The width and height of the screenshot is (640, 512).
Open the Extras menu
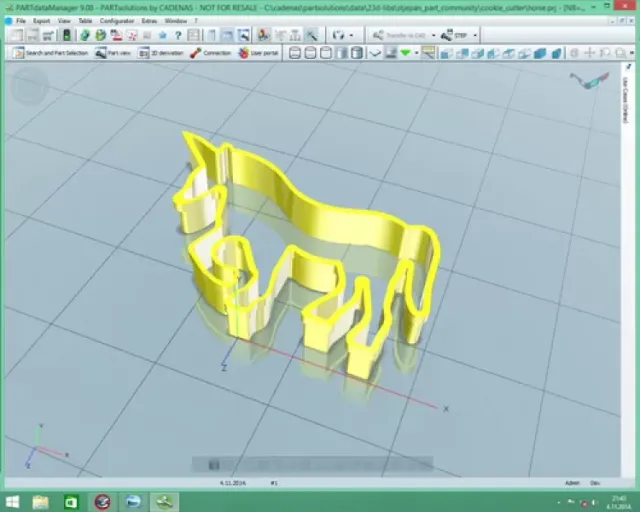(149, 21)
